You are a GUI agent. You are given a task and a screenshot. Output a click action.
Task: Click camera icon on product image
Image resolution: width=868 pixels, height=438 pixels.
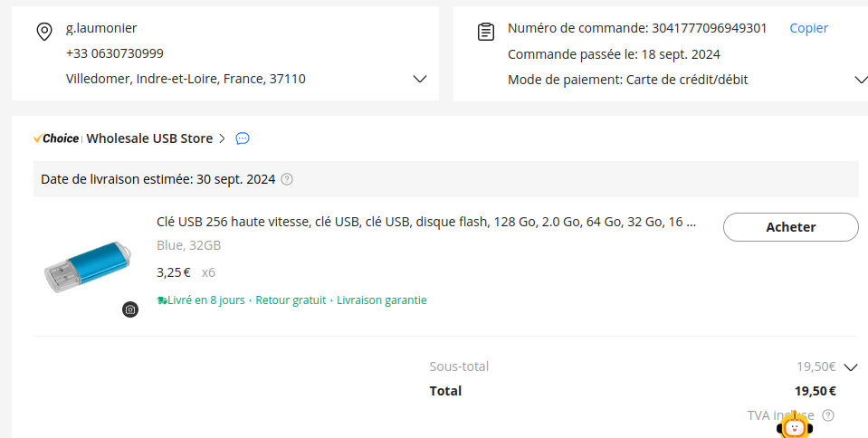pyautogui.click(x=130, y=309)
